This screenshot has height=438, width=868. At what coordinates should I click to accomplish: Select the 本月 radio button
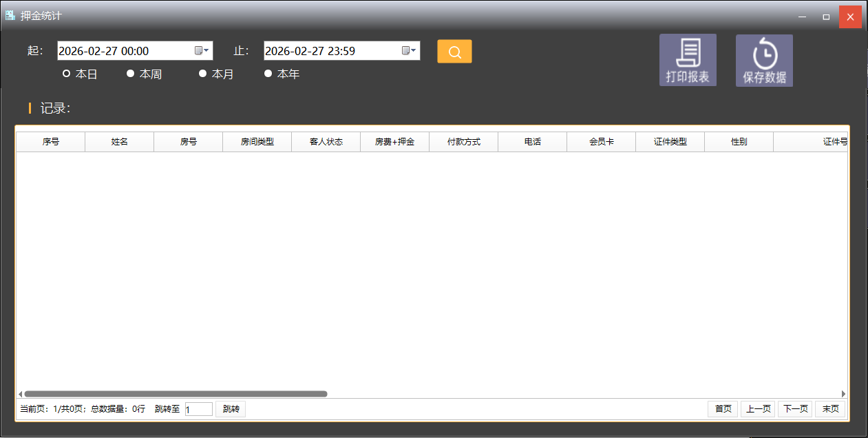[203, 74]
